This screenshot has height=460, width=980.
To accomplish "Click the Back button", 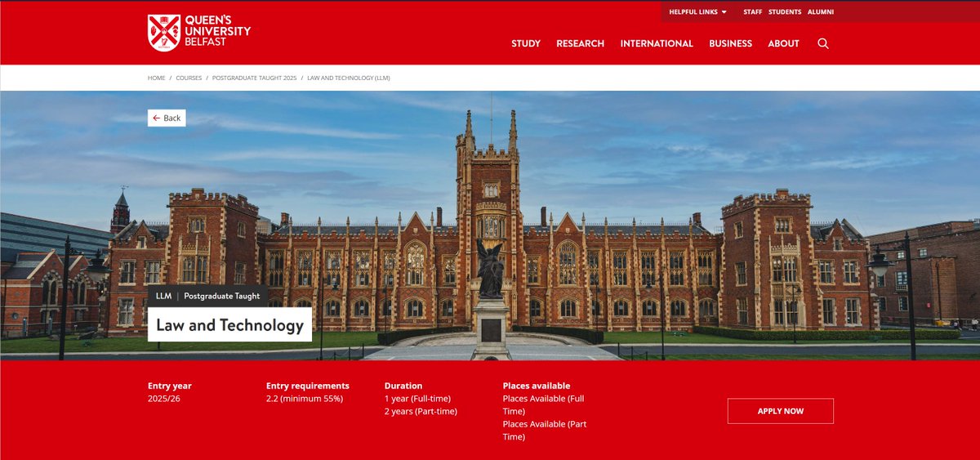I will 167,118.
